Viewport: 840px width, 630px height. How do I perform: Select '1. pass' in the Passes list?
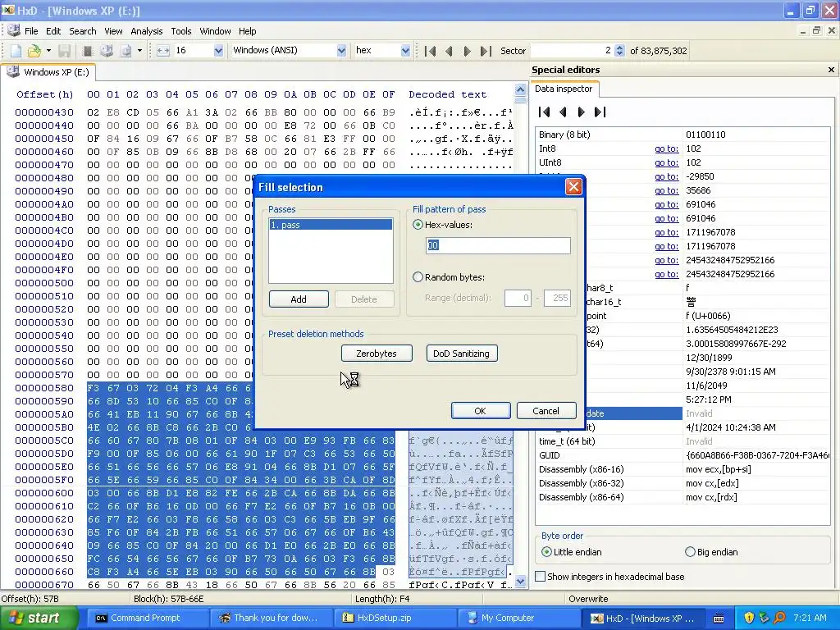click(x=331, y=225)
